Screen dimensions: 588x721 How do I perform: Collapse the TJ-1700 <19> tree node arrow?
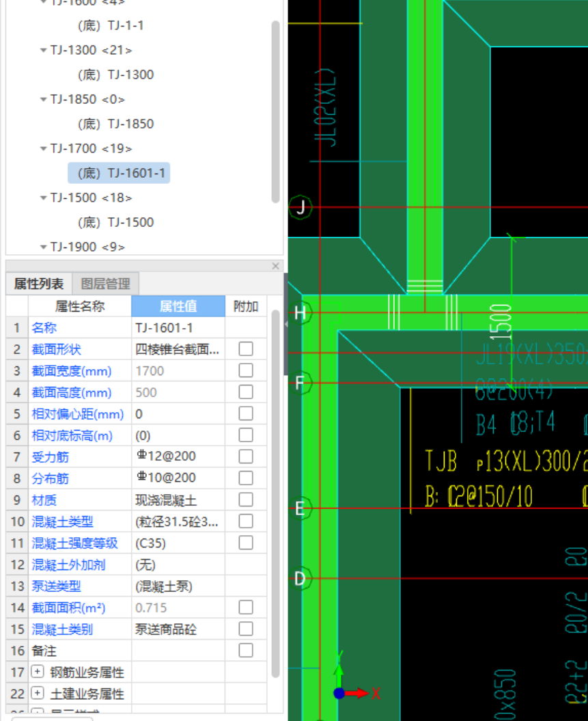(43, 148)
